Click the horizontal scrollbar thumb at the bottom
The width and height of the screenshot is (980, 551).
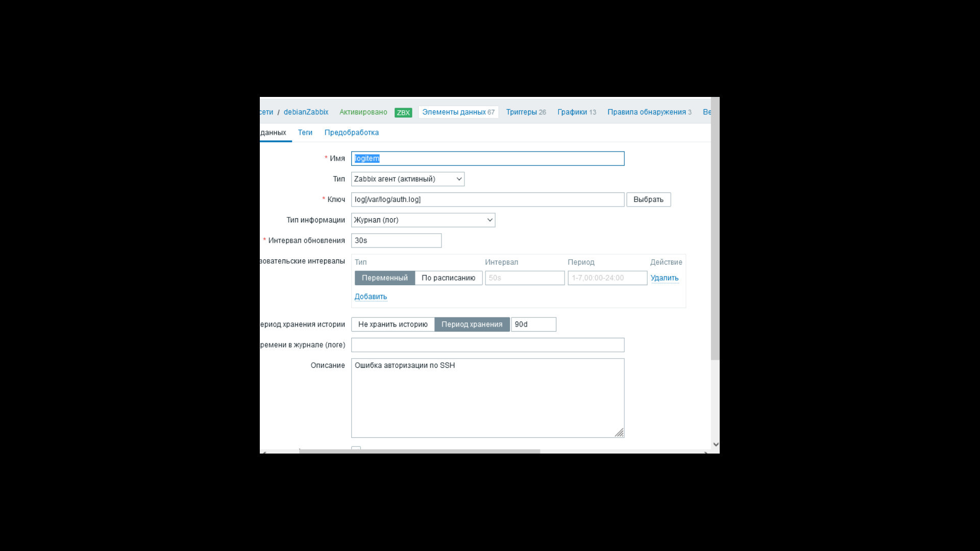[419, 451]
